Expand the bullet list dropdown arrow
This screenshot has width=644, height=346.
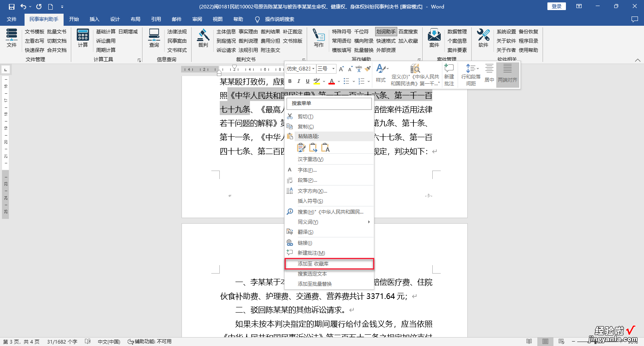354,81
